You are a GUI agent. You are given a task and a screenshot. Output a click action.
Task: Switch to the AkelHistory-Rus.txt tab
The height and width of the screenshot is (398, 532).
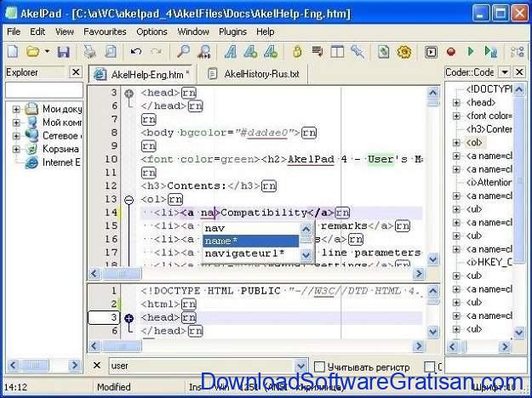tap(253, 74)
